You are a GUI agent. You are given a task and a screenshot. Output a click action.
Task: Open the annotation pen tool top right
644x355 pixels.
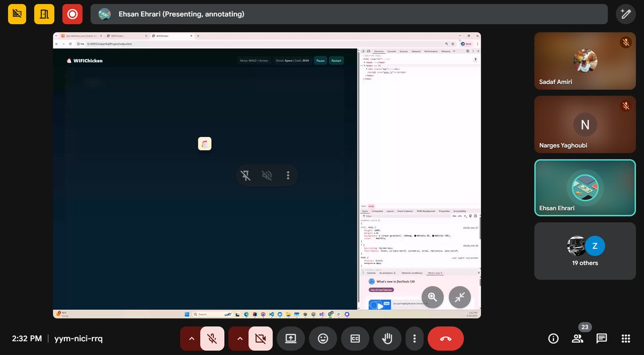pos(626,13)
